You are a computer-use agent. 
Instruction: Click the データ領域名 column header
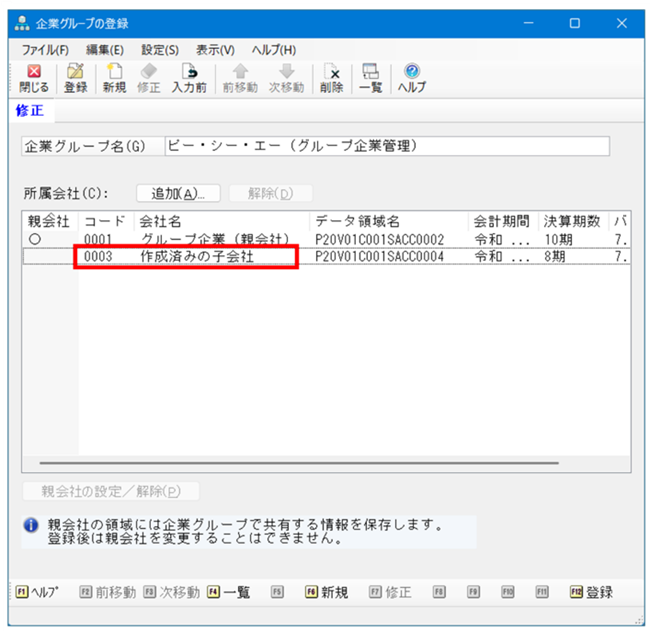click(x=389, y=221)
